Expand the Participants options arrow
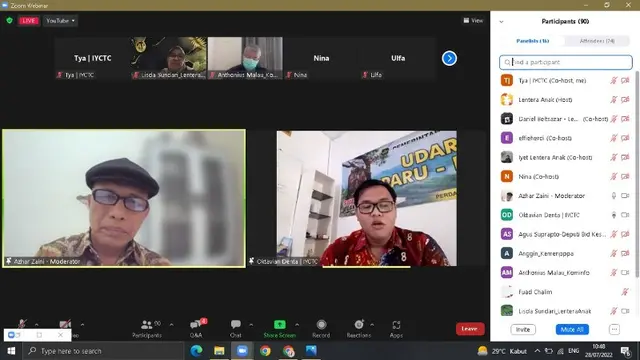Image resolution: width=640 pixels, height=360 pixels. coord(171,324)
